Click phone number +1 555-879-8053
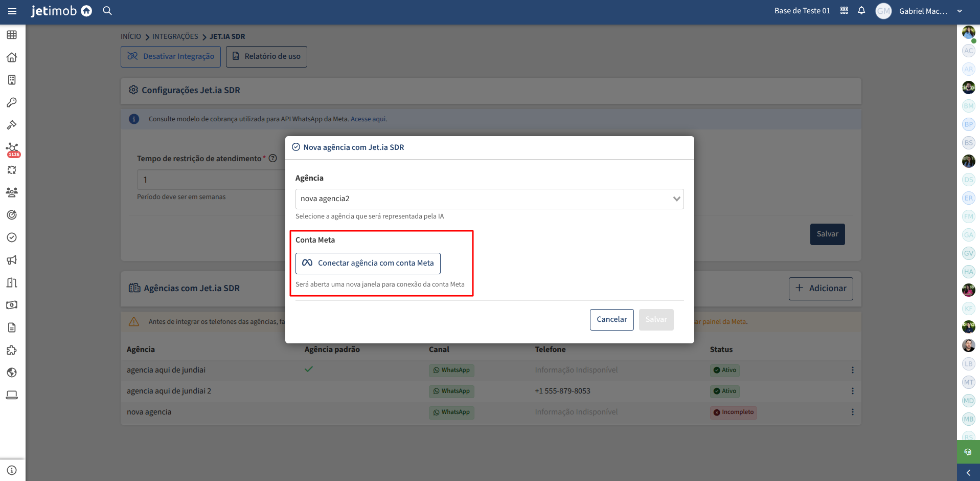980x481 pixels. [x=562, y=391]
